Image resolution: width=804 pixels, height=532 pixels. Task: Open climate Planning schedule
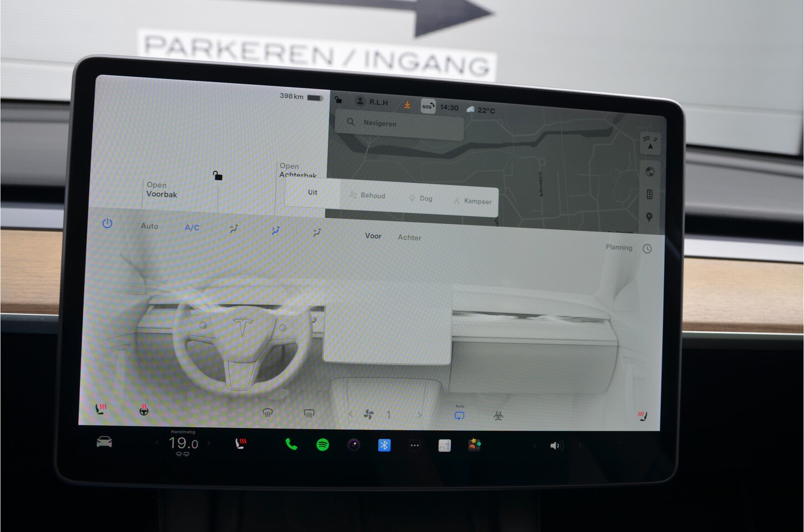[x=619, y=247]
